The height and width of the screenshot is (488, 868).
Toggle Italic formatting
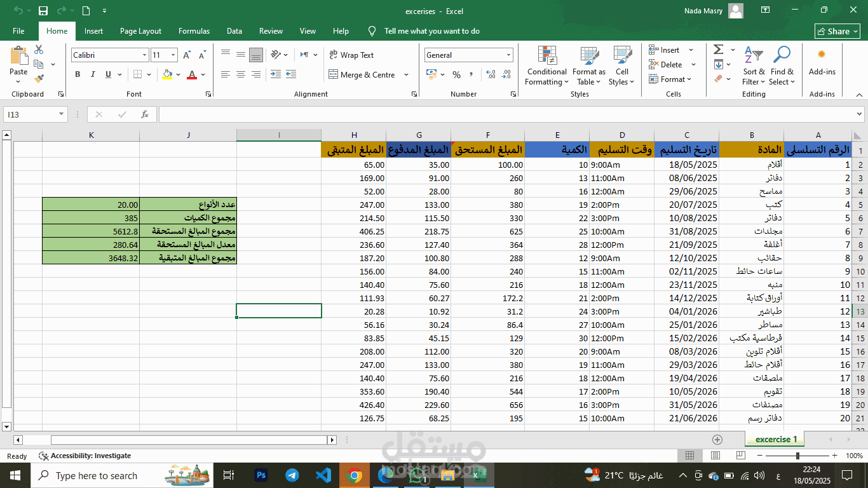point(93,75)
